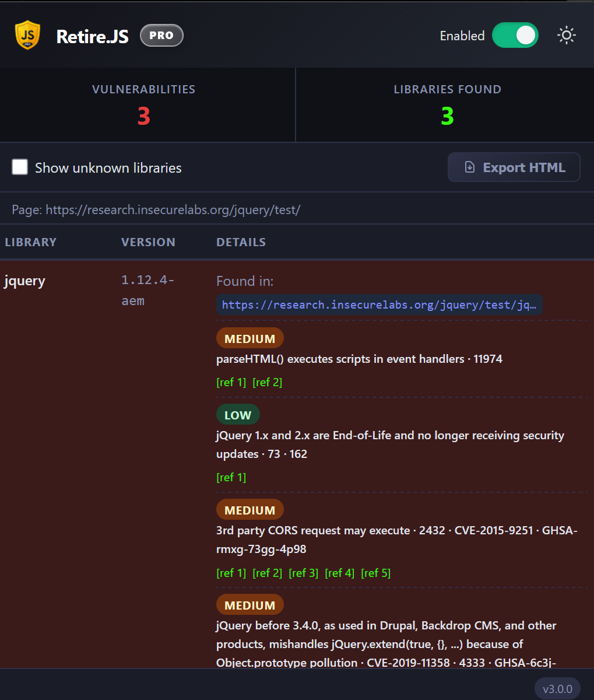Click the Found in: label
Image resolution: width=594 pixels, height=700 pixels.
[245, 282]
